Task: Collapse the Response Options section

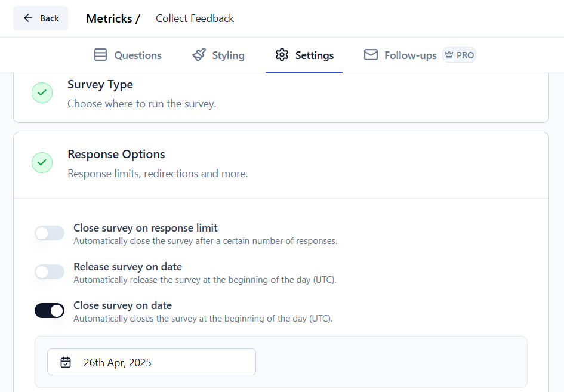Action: coord(116,154)
